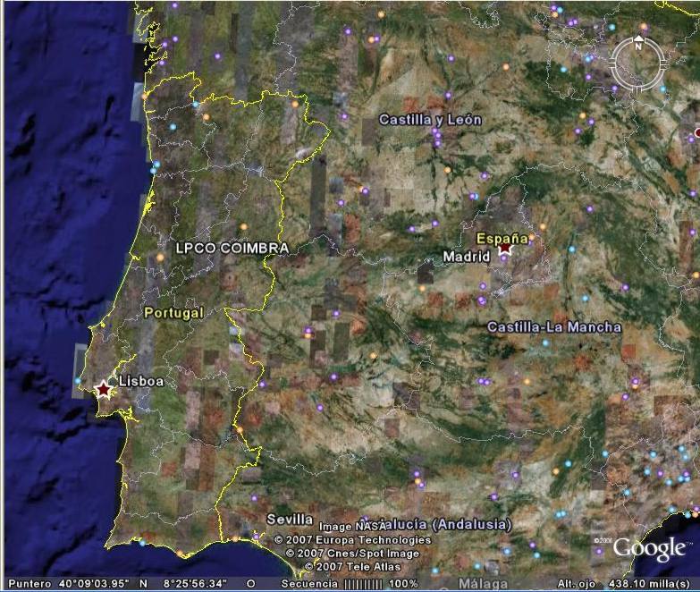700x592 pixels.
Task: Select the Portugal country label
Action: tap(173, 313)
